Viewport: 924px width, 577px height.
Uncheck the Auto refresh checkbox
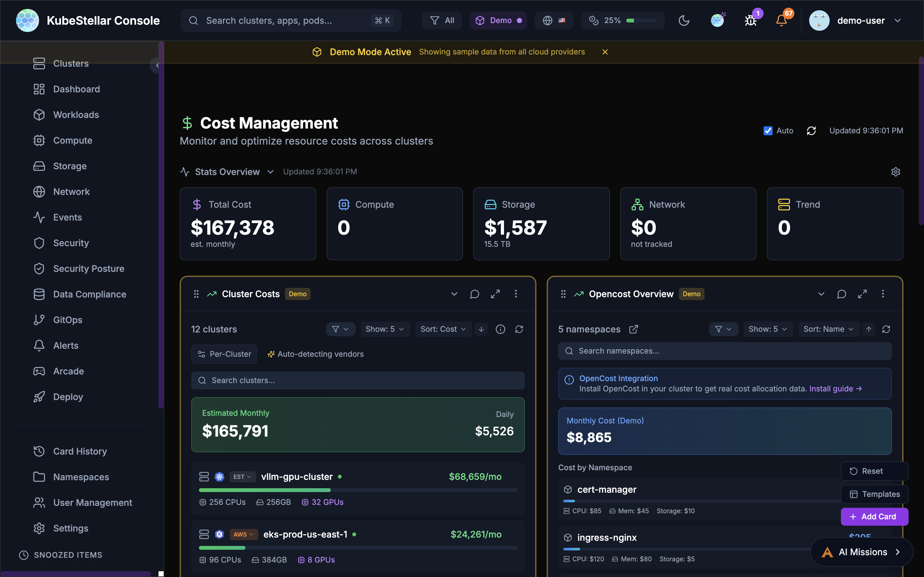(x=768, y=130)
